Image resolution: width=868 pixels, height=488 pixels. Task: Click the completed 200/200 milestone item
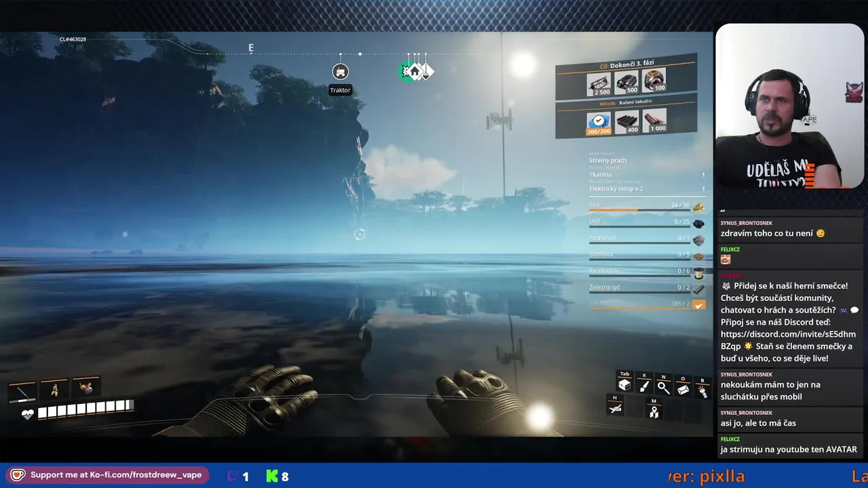pyautogui.click(x=599, y=123)
